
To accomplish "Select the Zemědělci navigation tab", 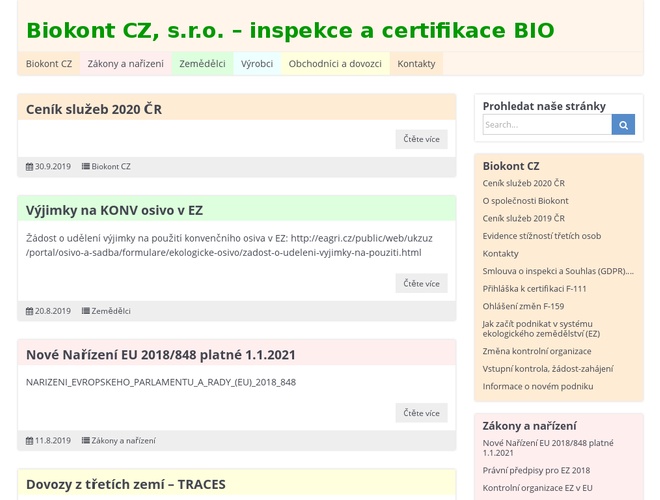I will click(x=202, y=64).
